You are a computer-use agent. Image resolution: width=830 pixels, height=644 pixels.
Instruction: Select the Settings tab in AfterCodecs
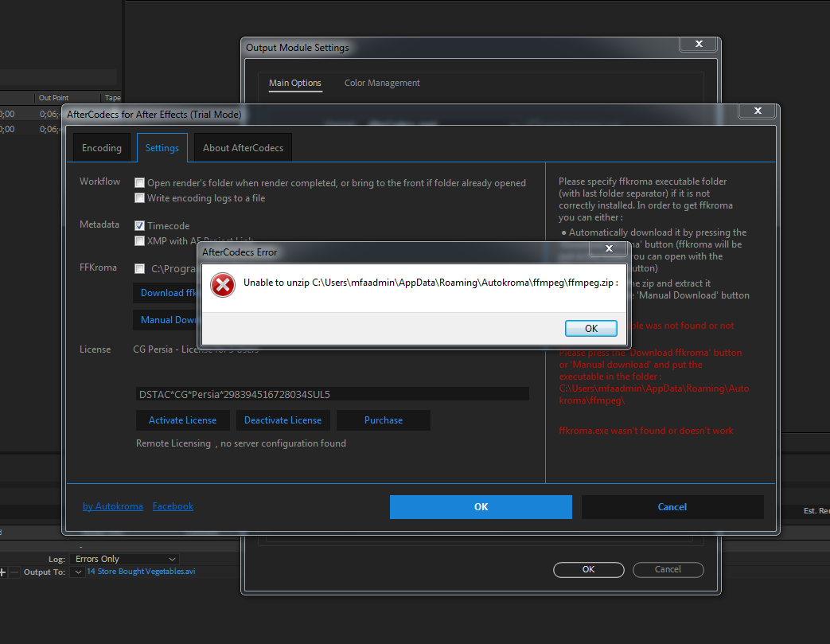click(x=162, y=148)
